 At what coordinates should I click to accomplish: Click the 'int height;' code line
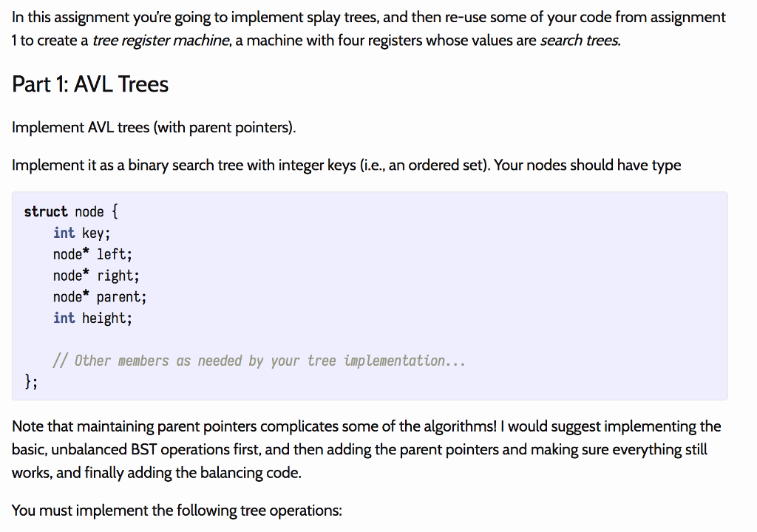92,318
